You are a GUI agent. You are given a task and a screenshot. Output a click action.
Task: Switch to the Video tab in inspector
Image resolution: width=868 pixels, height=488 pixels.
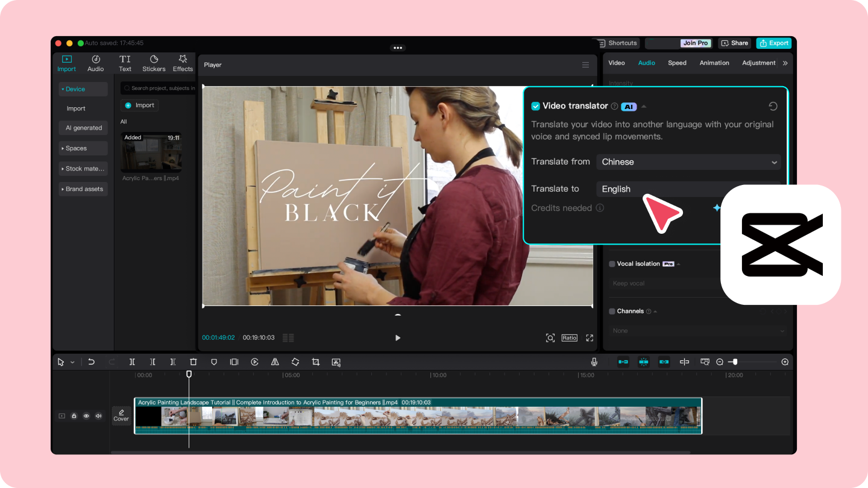[617, 63]
